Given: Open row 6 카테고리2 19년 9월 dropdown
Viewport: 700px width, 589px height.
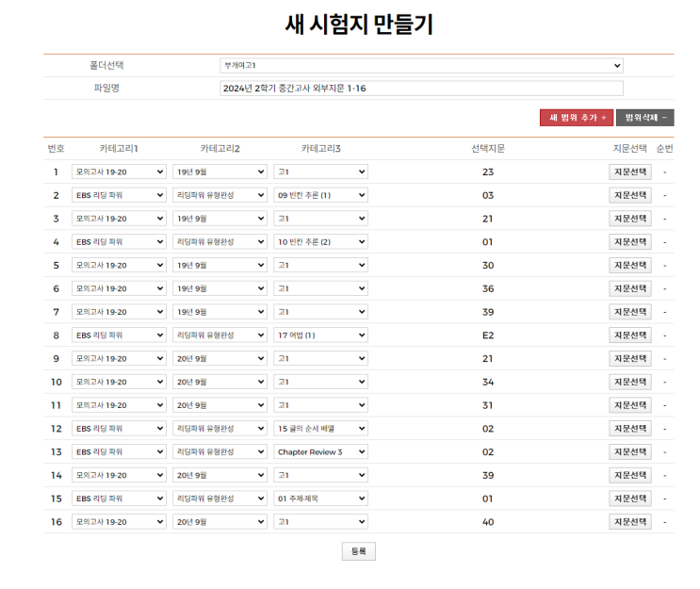Looking at the screenshot, I should pos(220,288).
